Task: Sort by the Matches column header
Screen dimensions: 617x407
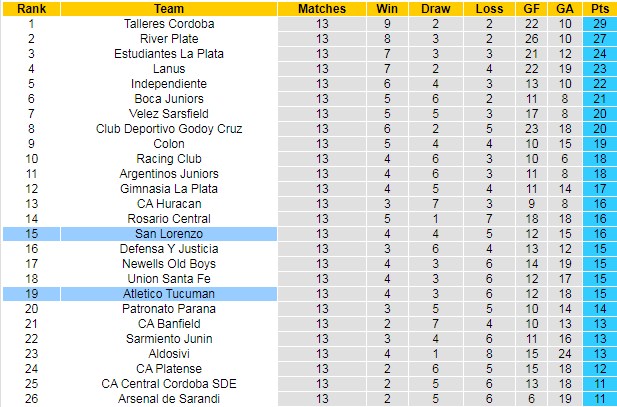Action: coord(322,8)
